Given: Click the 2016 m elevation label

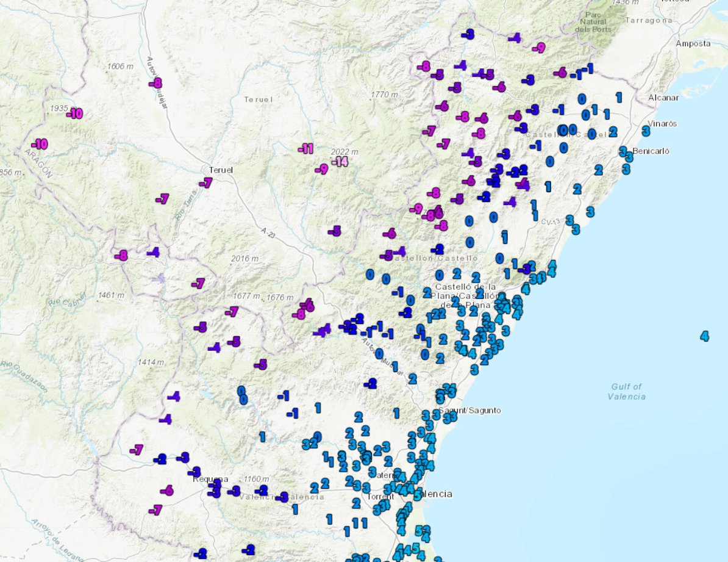Looking at the screenshot, I should click(244, 259).
